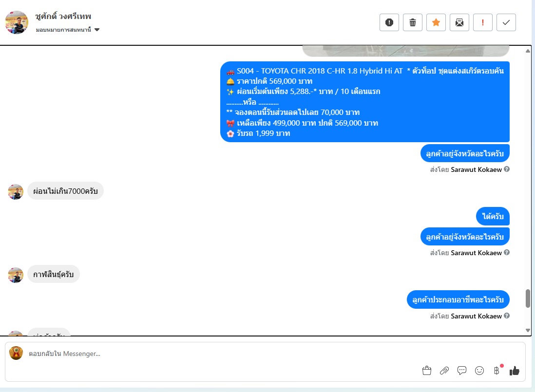Screen dimensions: 535x392
Task: Open payment request baht icon
Action: 497,371
